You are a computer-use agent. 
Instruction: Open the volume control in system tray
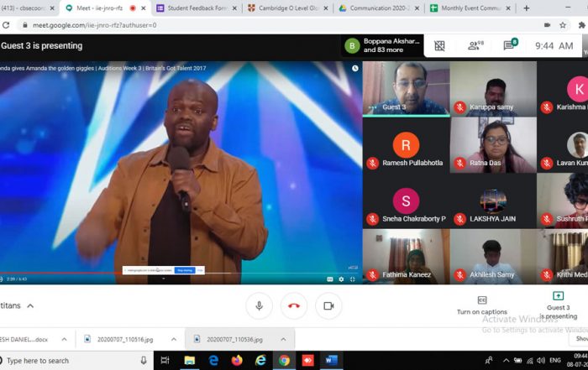(541, 361)
